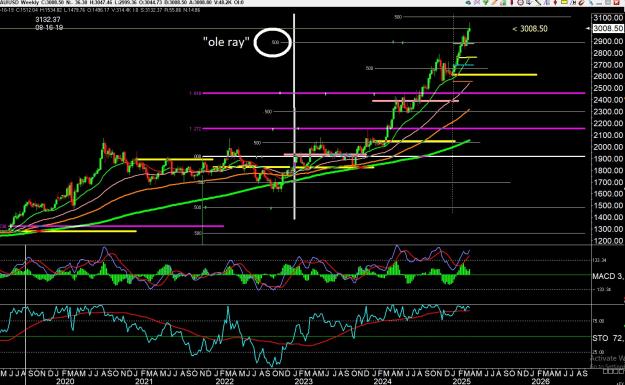625x385 pixels.
Task: Click the 1200.00 price axis label
Action: pos(608,241)
